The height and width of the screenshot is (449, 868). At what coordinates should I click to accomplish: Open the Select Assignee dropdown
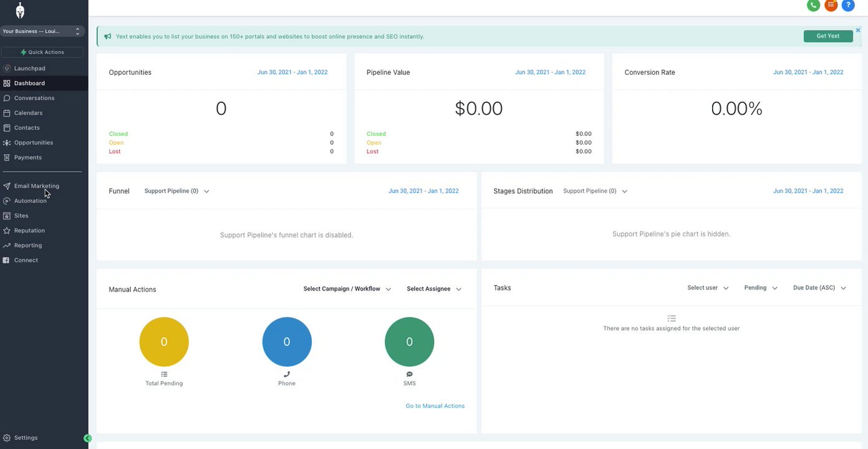(x=434, y=289)
